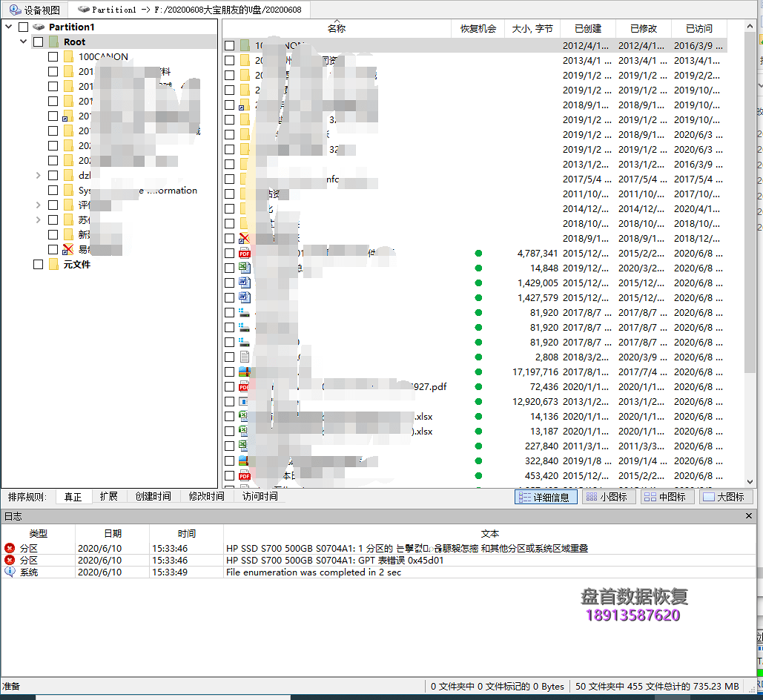Click the PDF icon of the 4,787,341-byte file
This screenshot has width=763, height=700.
click(244, 253)
